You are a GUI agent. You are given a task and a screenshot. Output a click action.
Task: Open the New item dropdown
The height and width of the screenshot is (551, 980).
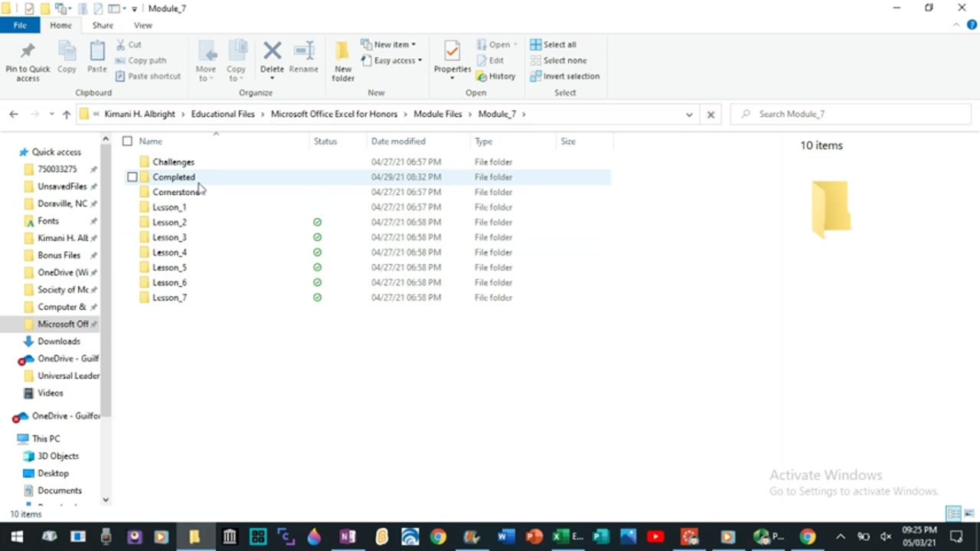(x=388, y=44)
